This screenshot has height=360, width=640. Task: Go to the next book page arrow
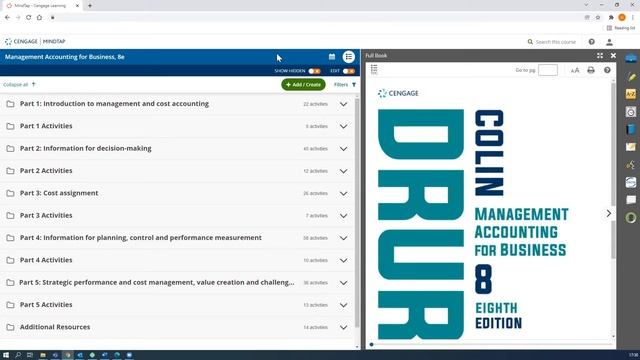pyautogui.click(x=609, y=213)
